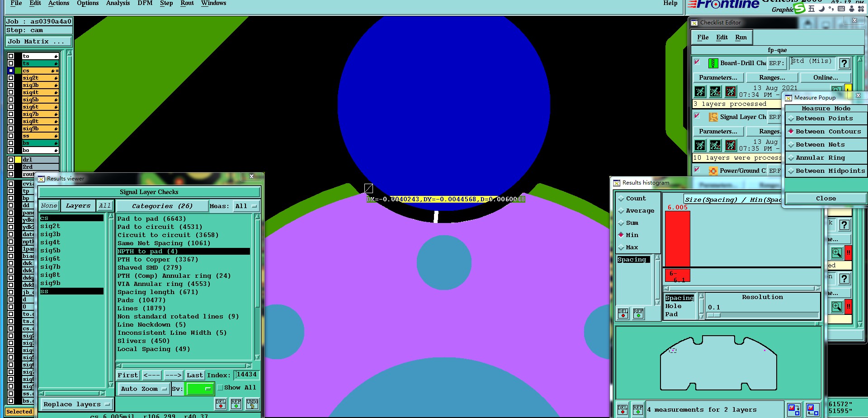Select Between Points measure mode
868x418 pixels.
(x=824, y=119)
